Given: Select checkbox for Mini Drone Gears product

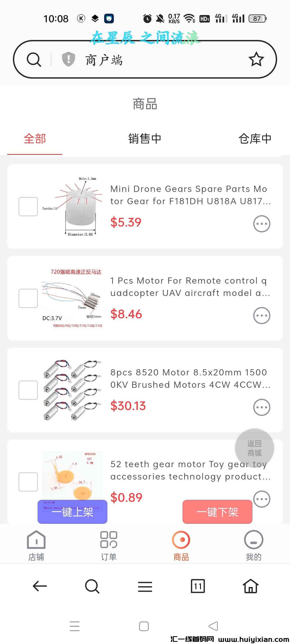Looking at the screenshot, I should pyautogui.click(x=28, y=207).
